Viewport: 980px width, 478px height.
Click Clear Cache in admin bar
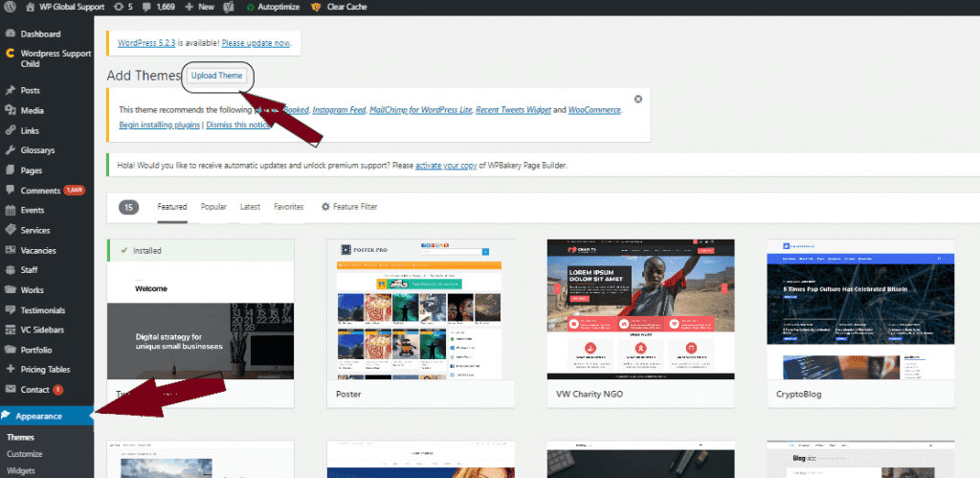coord(339,7)
